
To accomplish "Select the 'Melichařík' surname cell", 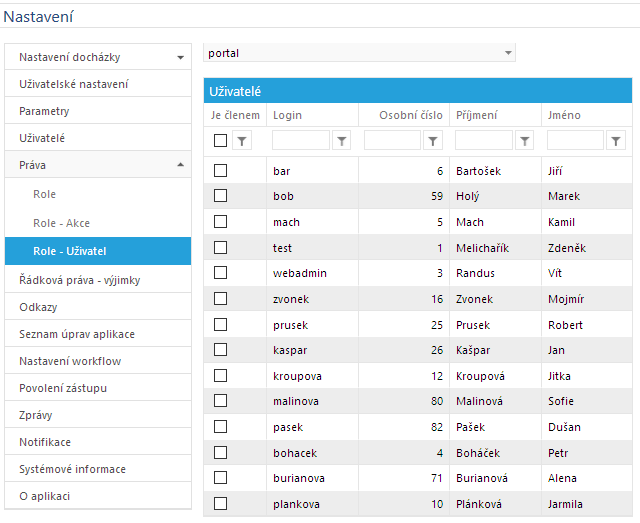I will coord(496,247).
